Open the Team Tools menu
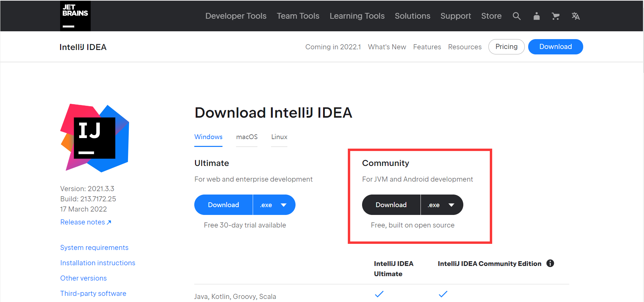This screenshot has width=644, height=302. (x=298, y=16)
